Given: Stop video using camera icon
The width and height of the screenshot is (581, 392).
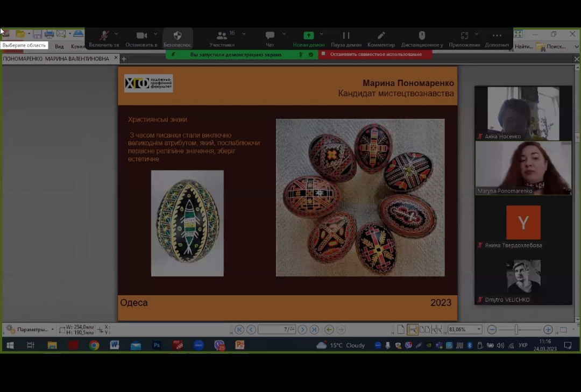Looking at the screenshot, I should coord(141,36).
